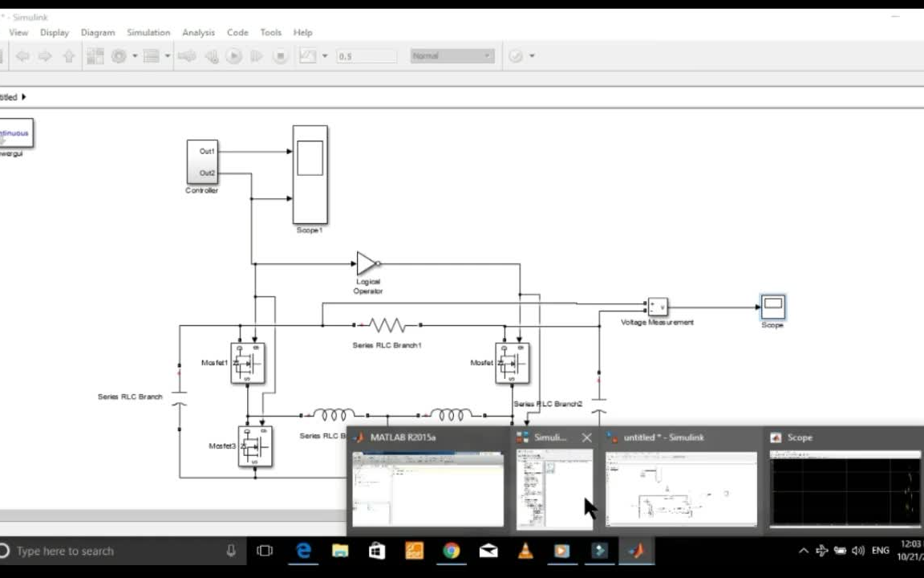This screenshot has width=924, height=578.
Task: Run the simulation with the Run button
Action: 234,55
